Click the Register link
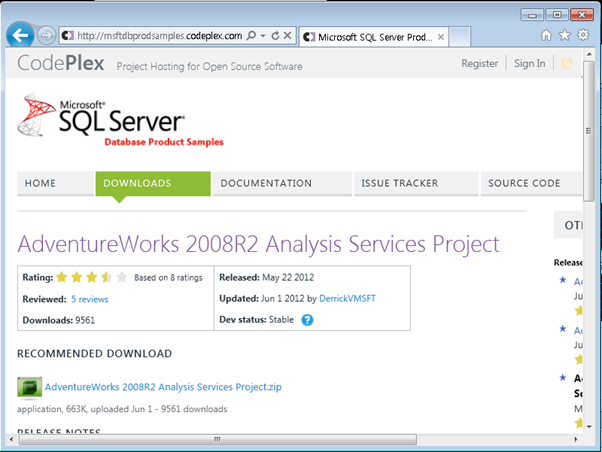This screenshot has width=602, height=452. [480, 63]
